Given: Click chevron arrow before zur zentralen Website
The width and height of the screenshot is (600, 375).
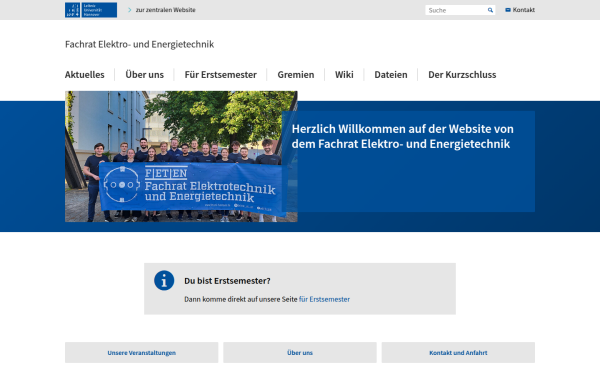Looking at the screenshot, I should (130, 10).
